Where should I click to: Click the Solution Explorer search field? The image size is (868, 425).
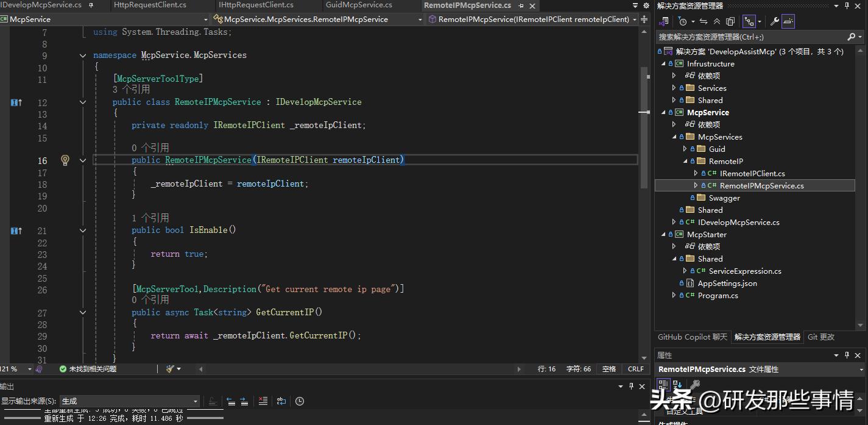(750, 37)
